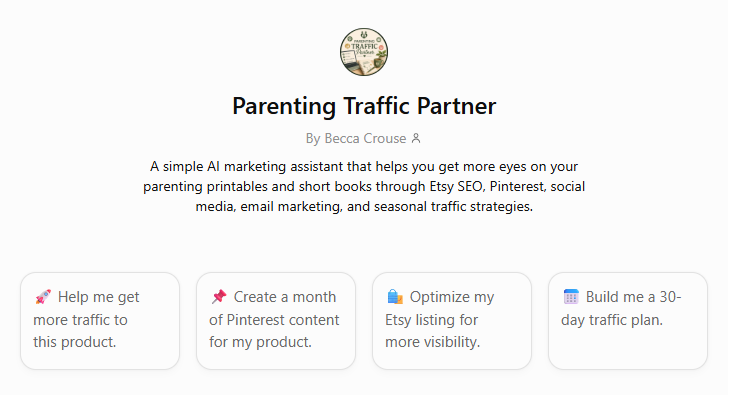Click the word TRAFFIC inside the logo

tap(364, 46)
